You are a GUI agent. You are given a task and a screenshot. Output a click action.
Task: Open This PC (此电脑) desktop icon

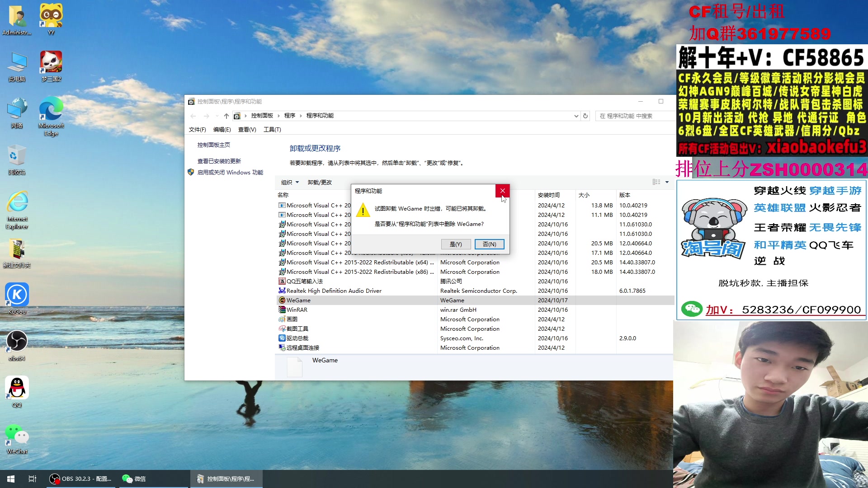point(17,66)
